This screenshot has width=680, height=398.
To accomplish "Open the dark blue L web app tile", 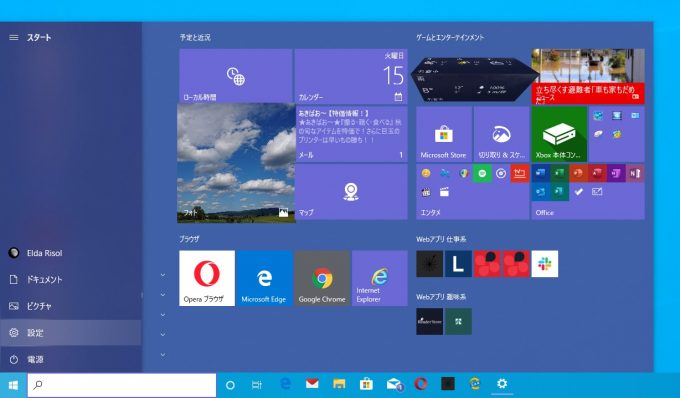I will (458, 264).
